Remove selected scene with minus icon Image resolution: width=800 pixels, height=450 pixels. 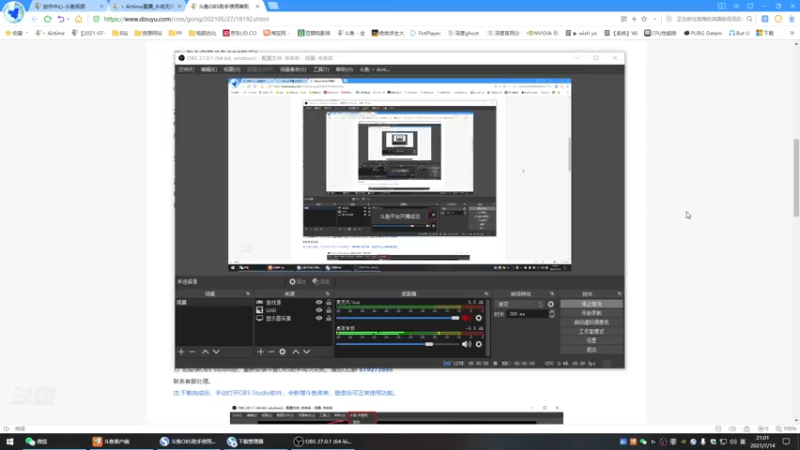tap(192, 352)
